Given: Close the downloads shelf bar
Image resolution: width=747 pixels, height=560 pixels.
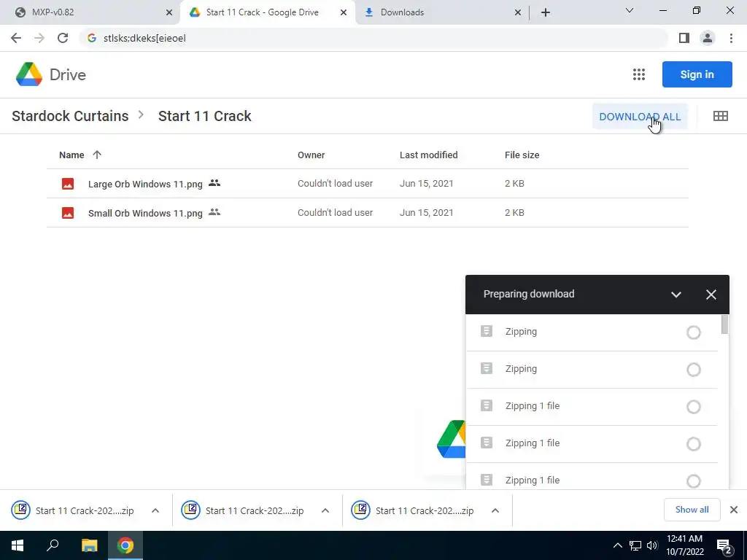Looking at the screenshot, I should click(x=734, y=510).
